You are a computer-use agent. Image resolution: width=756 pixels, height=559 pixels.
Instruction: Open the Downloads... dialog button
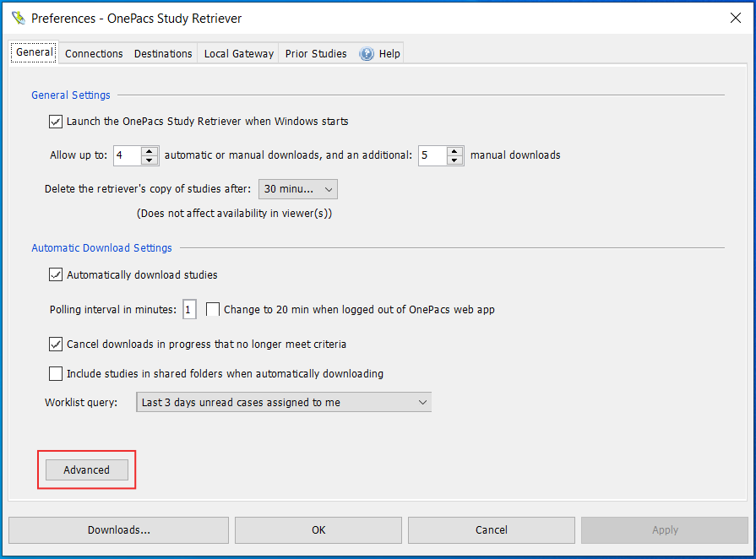point(118,530)
